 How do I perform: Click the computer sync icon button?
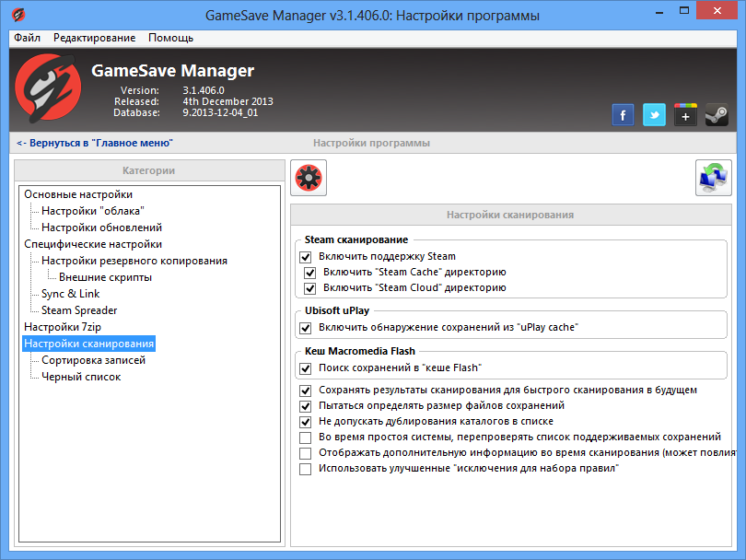point(713,178)
